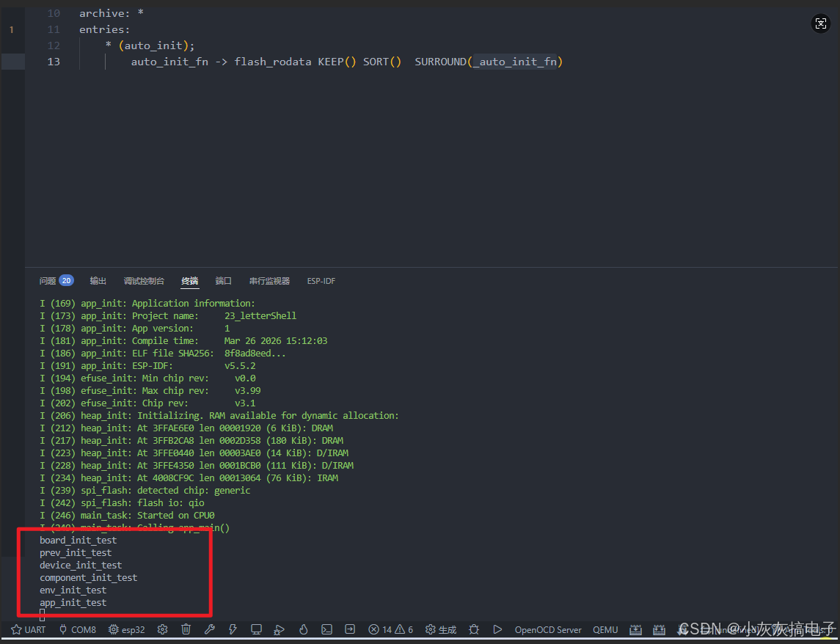Image resolution: width=840 pixels, height=644 pixels.
Task: Click the build project wrench icon
Action: pyautogui.click(x=210, y=629)
